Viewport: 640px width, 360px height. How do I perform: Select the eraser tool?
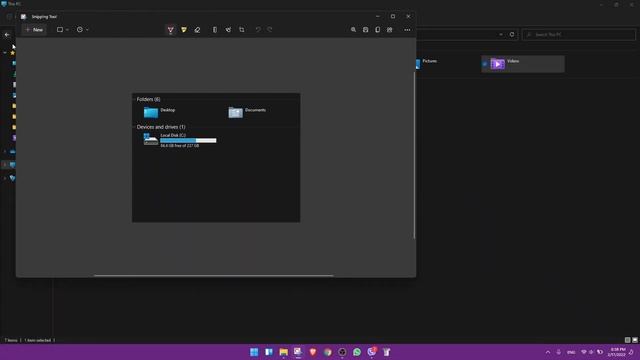pyautogui.click(x=198, y=30)
